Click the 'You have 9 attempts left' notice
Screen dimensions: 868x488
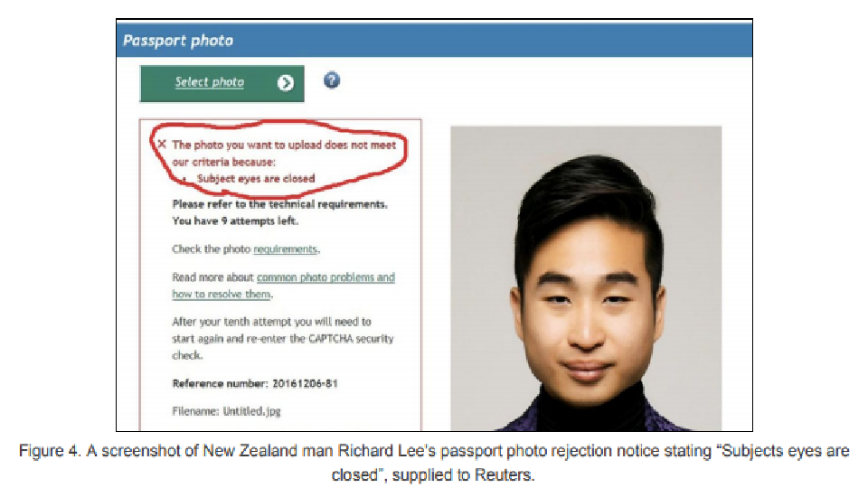click(235, 221)
